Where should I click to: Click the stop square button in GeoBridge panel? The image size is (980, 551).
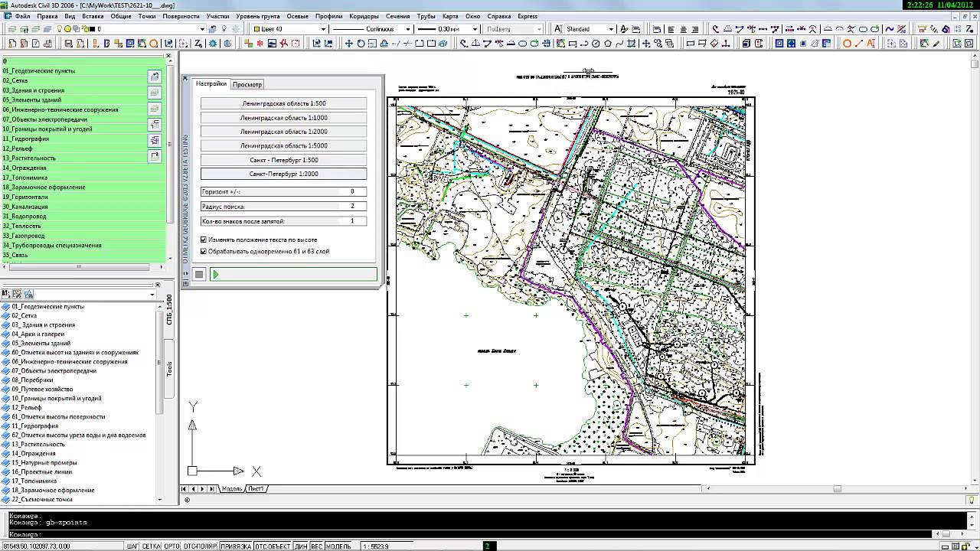click(199, 274)
